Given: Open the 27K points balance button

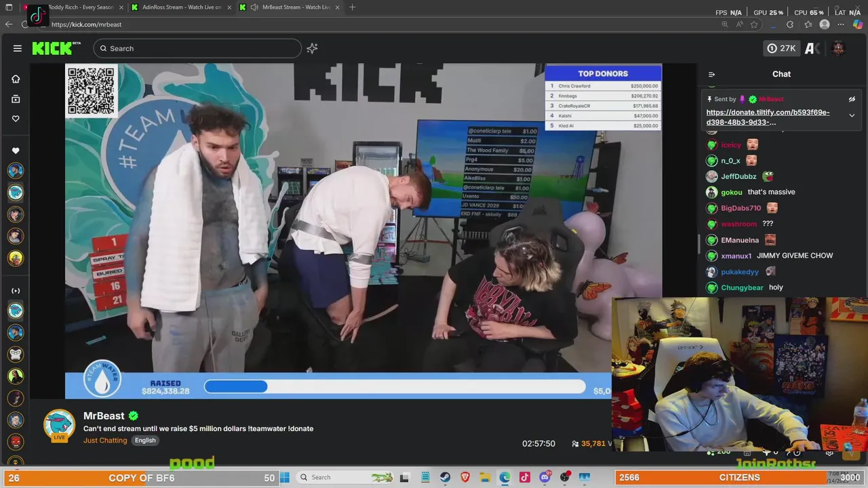Looking at the screenshot, I should tap(781, 48).
